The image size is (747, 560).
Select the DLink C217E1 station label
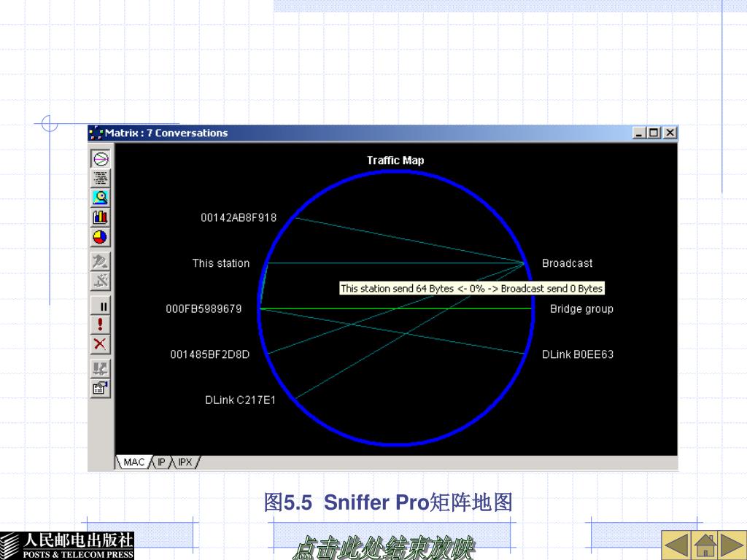240,400
